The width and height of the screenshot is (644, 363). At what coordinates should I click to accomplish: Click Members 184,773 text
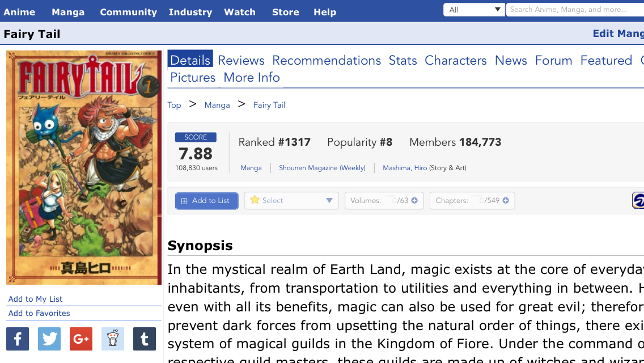click(455, 142)
